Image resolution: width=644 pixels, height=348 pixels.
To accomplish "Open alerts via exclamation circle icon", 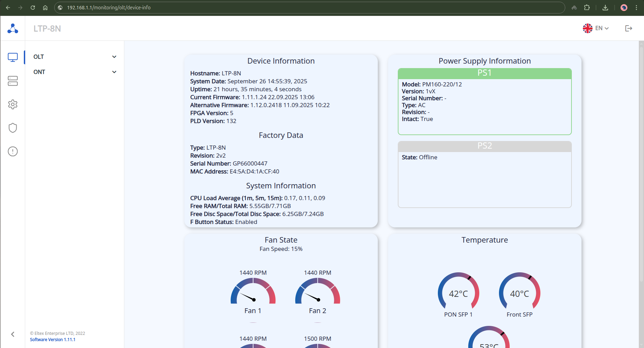I will tap(13, 151).
